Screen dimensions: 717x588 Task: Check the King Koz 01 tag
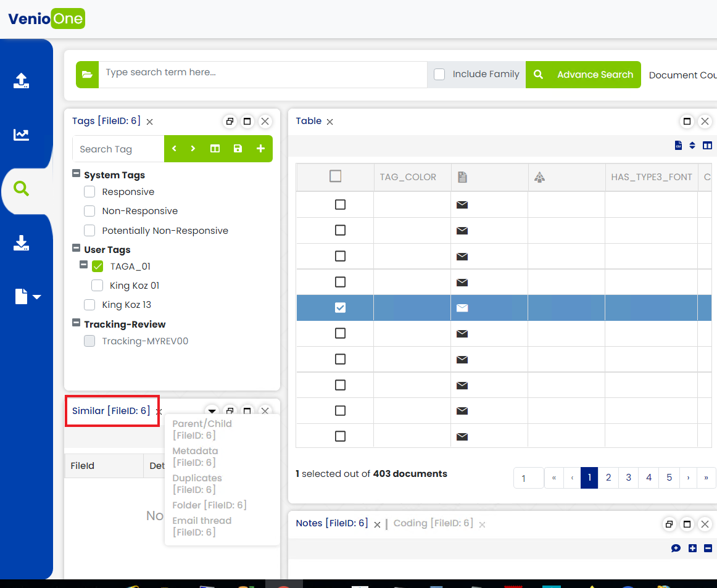click(x=97, y=285)
